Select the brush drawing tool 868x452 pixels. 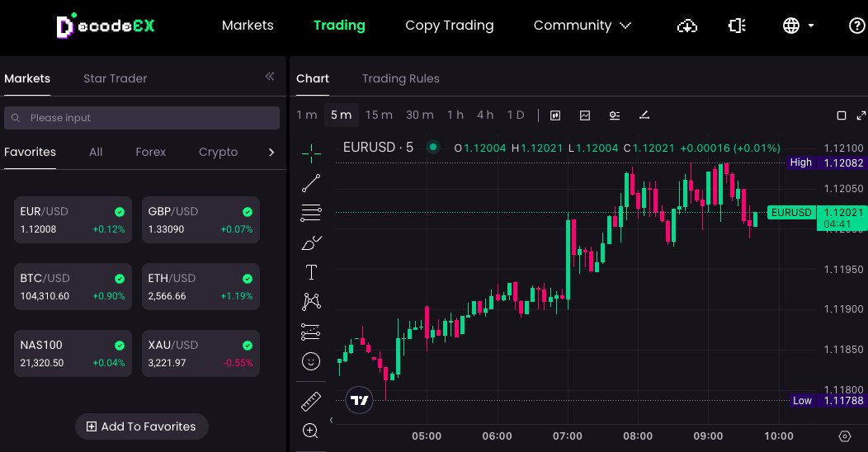pyautogui.click(x=311, y=242)
